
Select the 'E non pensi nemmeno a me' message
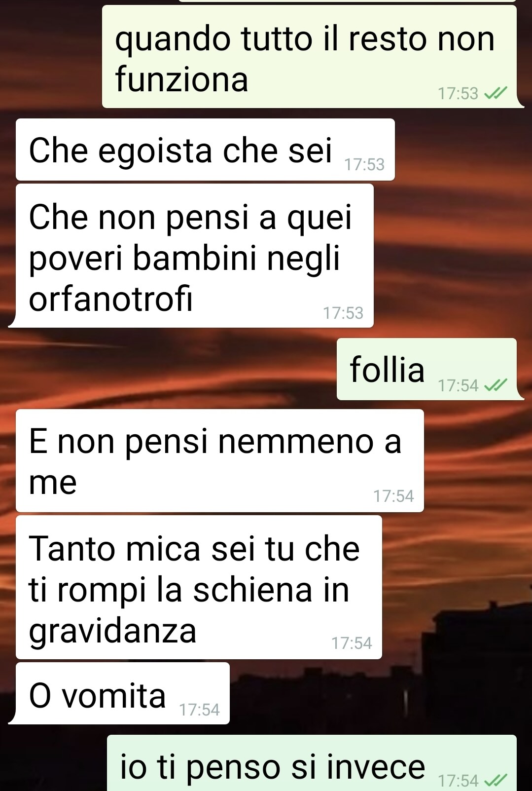click(x=220, y=460)
